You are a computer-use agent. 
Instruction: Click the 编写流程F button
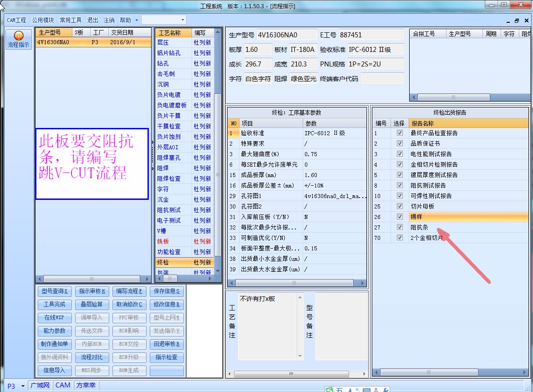point(129,291)
